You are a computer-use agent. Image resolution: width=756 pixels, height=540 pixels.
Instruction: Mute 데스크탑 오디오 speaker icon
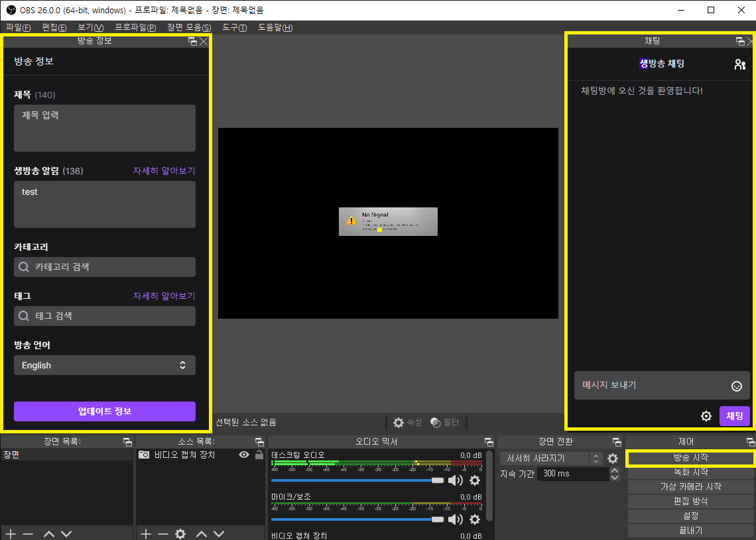tap(455, 480)
